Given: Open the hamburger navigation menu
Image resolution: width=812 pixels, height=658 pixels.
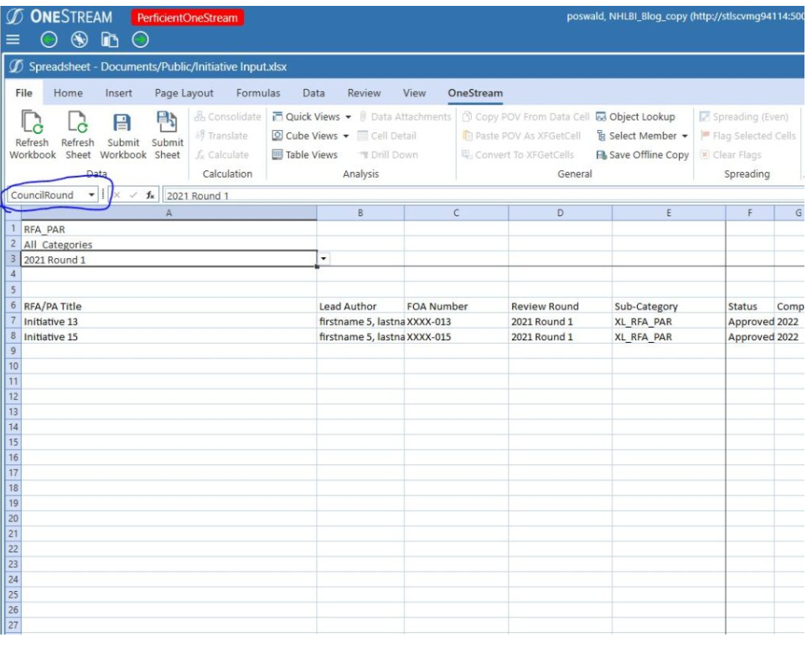Looking at the screenshot, I should [13, 39].
